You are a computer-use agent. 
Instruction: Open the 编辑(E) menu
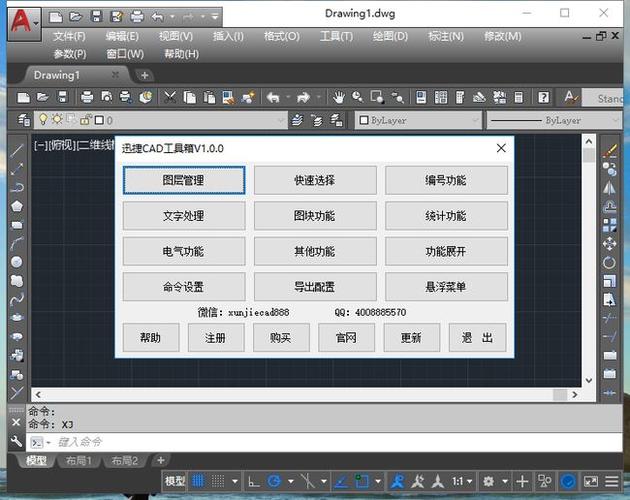pyautogui.click(x=122, y=37)
